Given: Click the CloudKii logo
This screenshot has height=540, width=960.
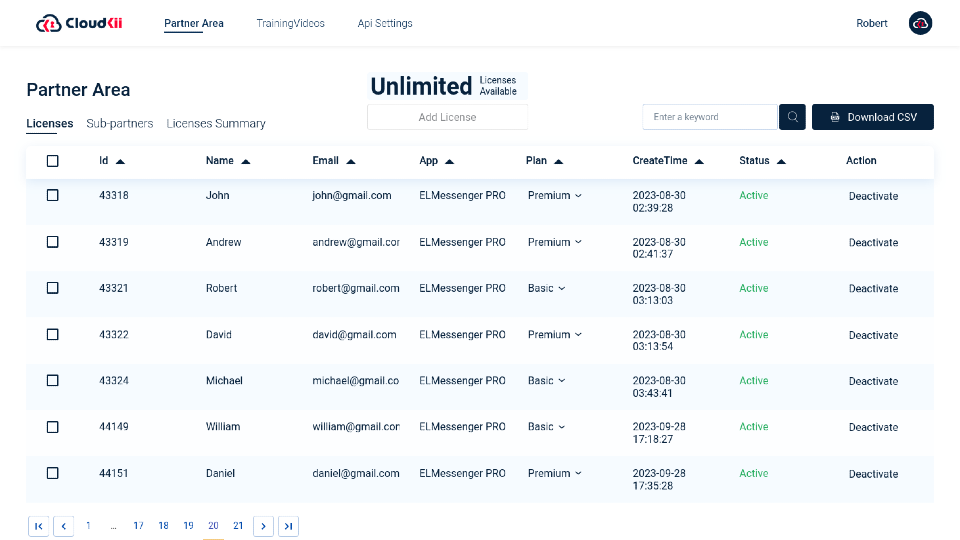Looking at the screenshot, I should pos(79,23).
